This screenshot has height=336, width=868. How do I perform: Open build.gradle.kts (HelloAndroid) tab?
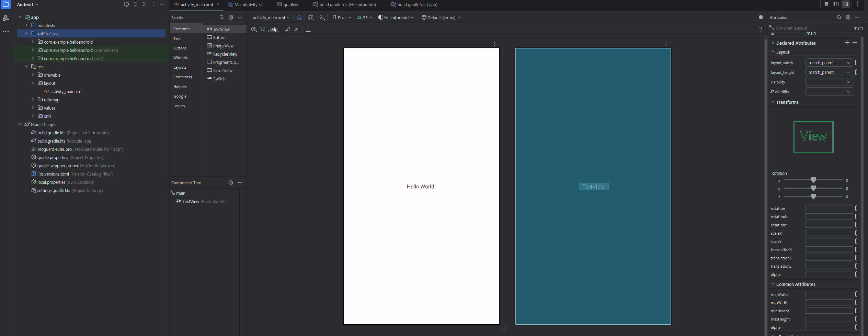(x=344, y=4)
